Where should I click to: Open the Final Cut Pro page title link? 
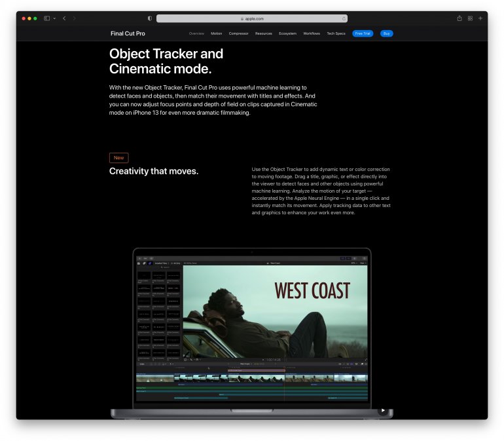[x=128, y=33]
